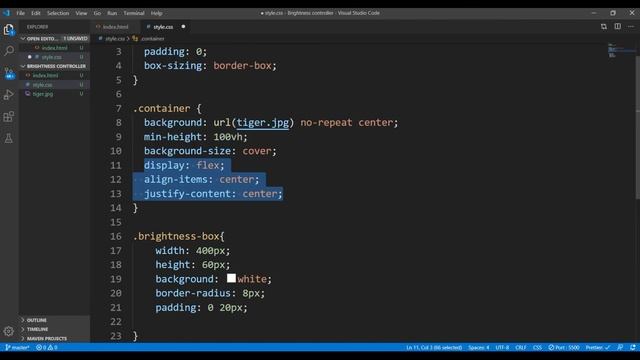Click the CSS language mode status
This screenshot has width=640, height=360.
[x=537, y=347]
